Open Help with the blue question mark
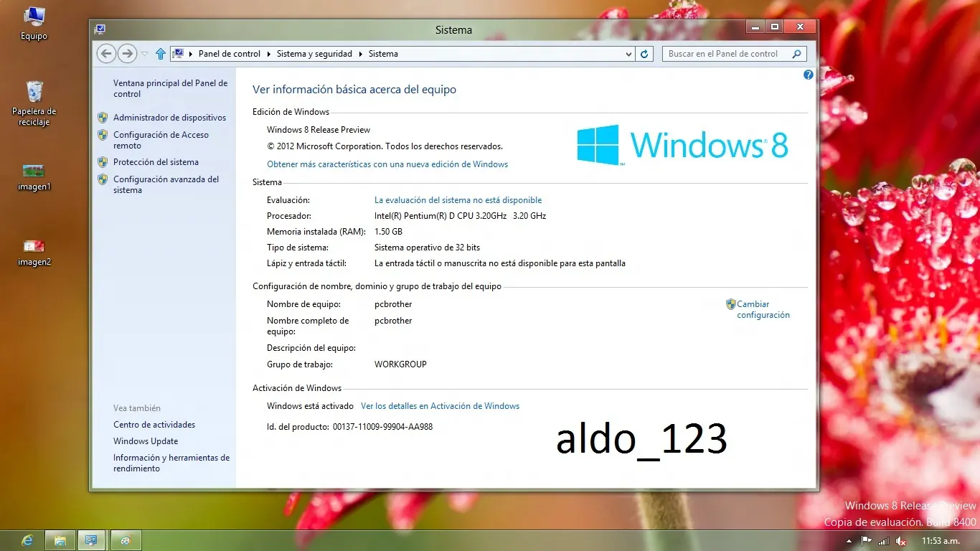 [x=809, y=75]
